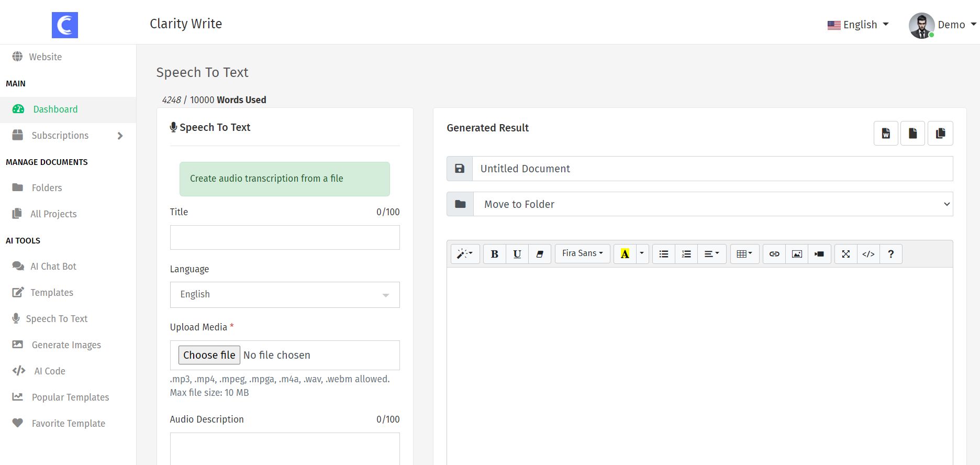Click the Title input field
The image size is (980, 465).
(x=284, y=238)
